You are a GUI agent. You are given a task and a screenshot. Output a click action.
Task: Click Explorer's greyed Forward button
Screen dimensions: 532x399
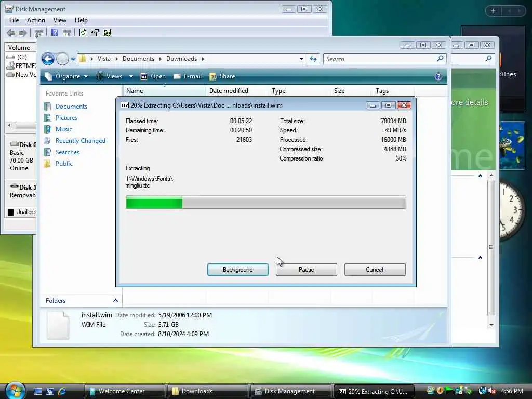pyautogui.click(x=62, y=59)
